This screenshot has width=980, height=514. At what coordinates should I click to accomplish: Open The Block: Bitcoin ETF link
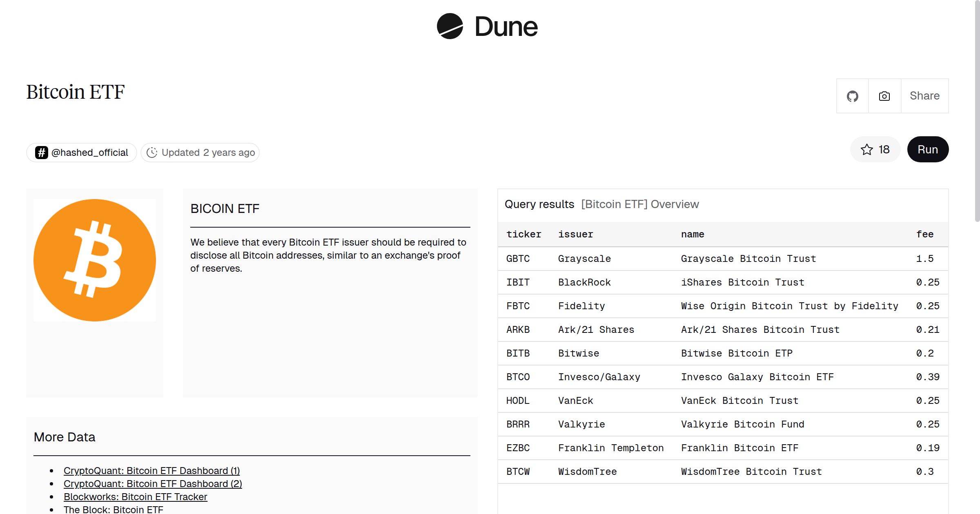tap(113, 510)
